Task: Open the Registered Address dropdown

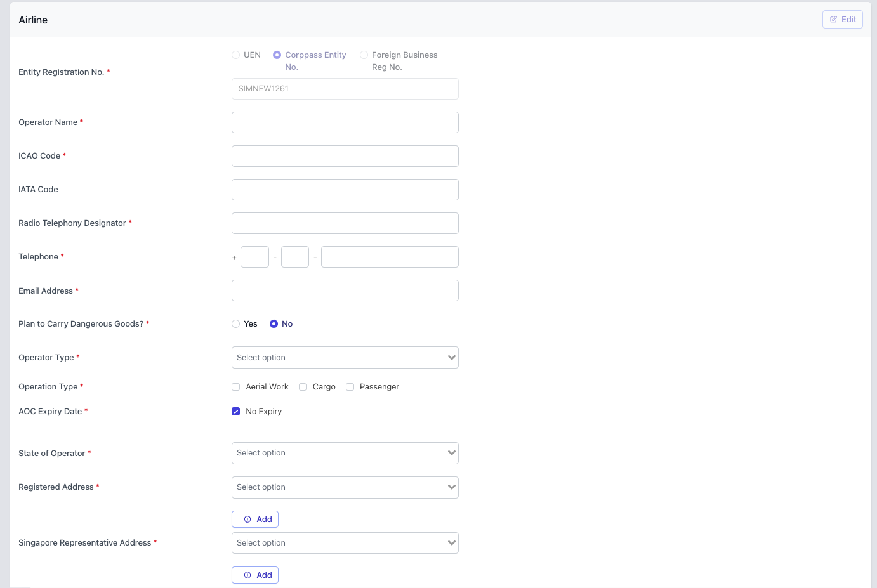Action: pyautogui.click(x=345, y=487)
